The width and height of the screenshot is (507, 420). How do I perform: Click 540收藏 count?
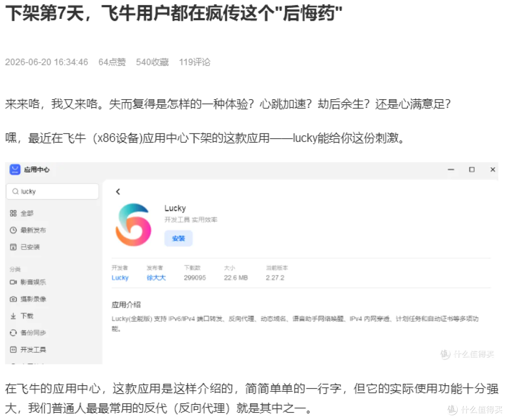(x=152, y=62)
